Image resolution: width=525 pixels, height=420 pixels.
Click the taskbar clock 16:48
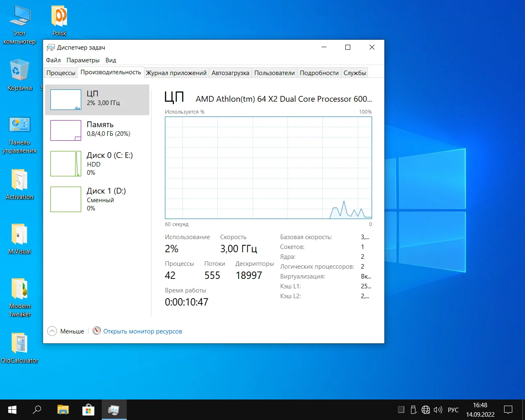click(x=480, y=405)
